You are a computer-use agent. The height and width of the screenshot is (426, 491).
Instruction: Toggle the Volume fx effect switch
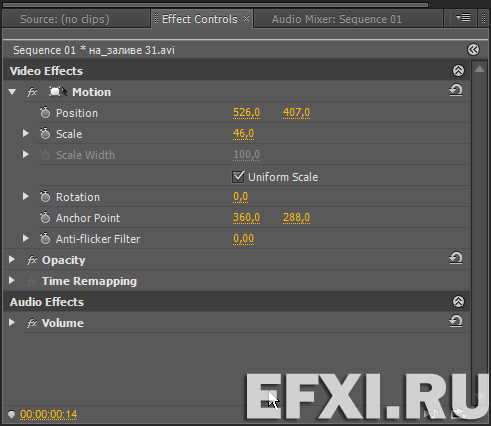coord(32,323)
